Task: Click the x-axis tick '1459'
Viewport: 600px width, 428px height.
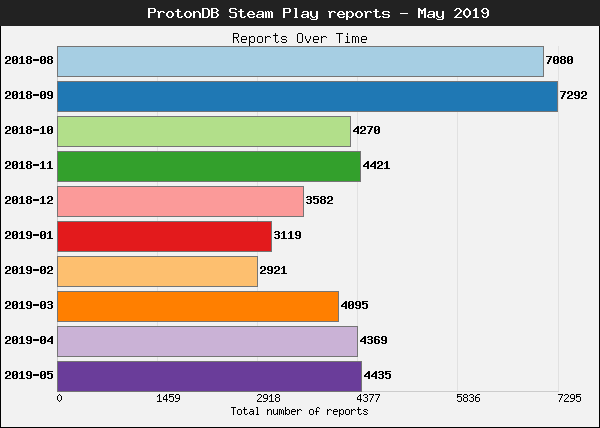Action: [x=168, y=398]
